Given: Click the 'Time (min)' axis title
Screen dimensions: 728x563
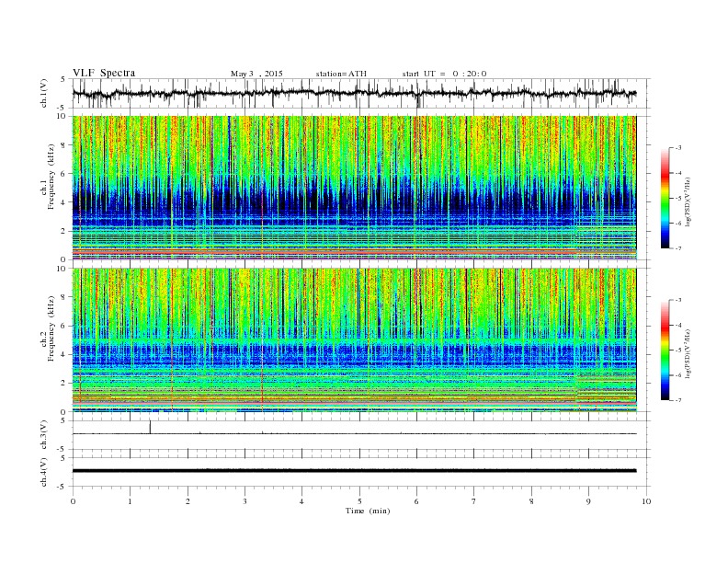Looking at the screenshot, I should [368, 511].
